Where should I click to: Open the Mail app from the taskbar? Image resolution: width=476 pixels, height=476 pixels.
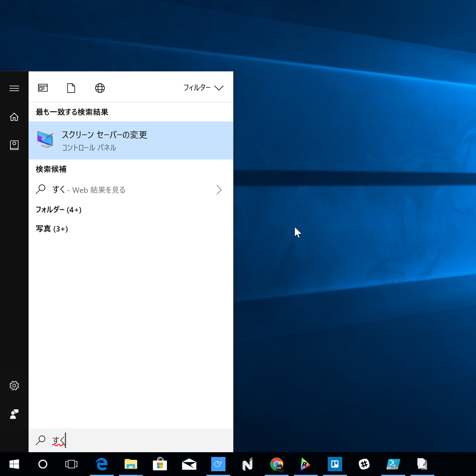pos(189,464)
